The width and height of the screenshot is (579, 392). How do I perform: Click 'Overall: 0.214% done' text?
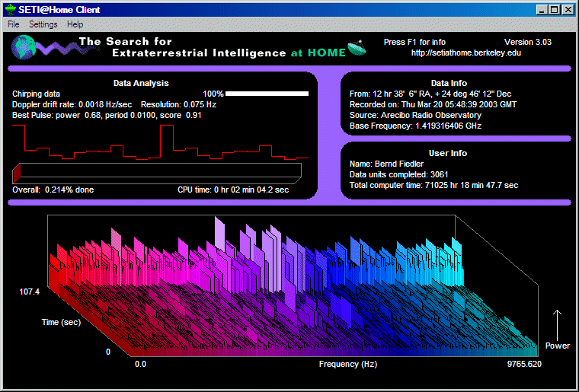click(53, 190)
